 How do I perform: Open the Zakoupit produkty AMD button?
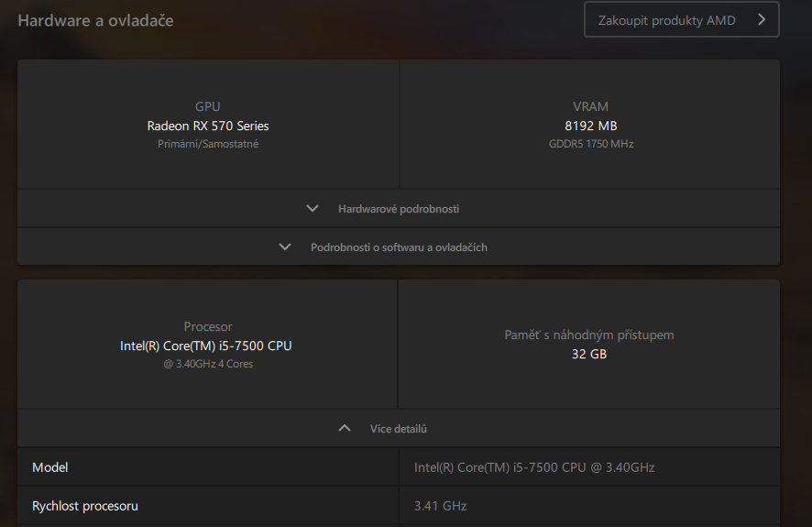click(682, 19)
